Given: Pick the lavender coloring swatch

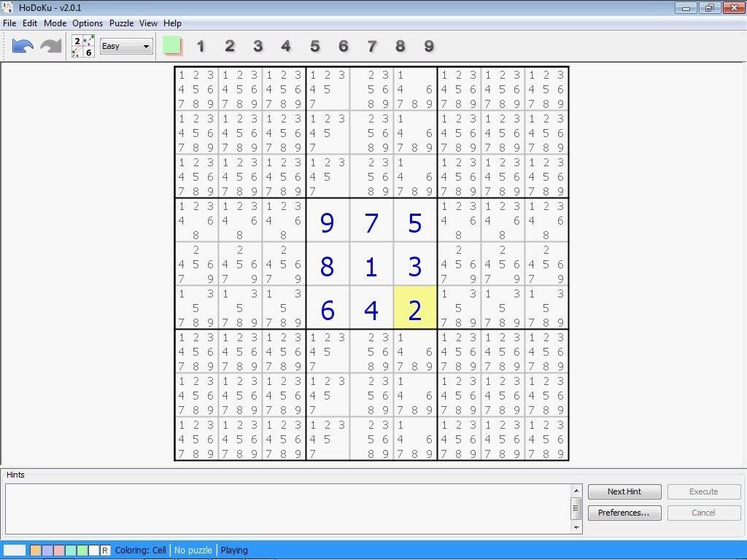Looking at the screenshot, I should coord(47,551).
